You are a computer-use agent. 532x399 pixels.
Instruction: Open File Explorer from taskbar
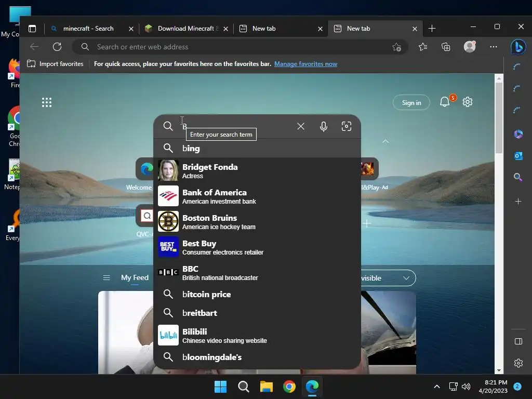coord(267,387)
